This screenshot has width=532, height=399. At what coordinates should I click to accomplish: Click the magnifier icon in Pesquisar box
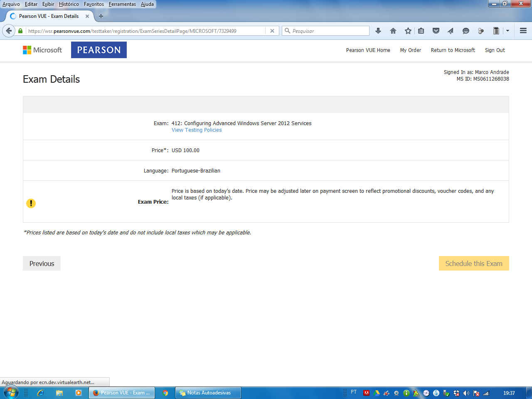pyautogui.click(x=287, y=31)
